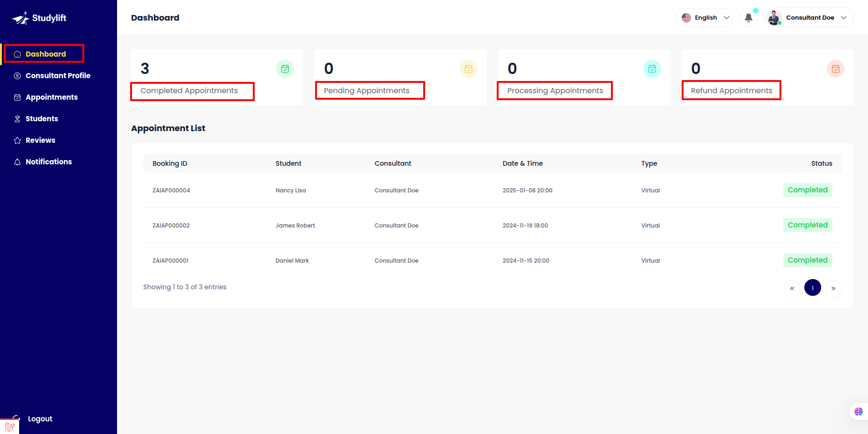Click the orange Refund Appointments calendar icon
This screenshot has height=434, width=868.
[836, 69]
